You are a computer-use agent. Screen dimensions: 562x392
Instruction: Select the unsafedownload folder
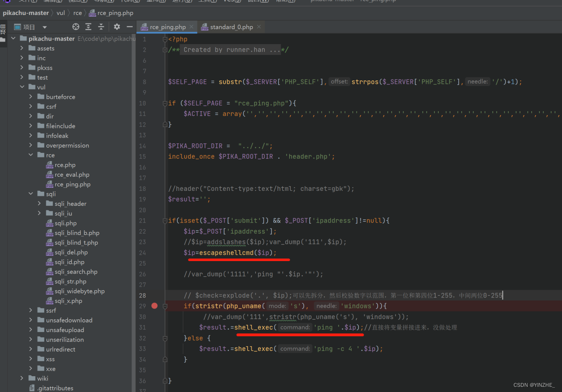pyautogui.click(x=69, y=320)
